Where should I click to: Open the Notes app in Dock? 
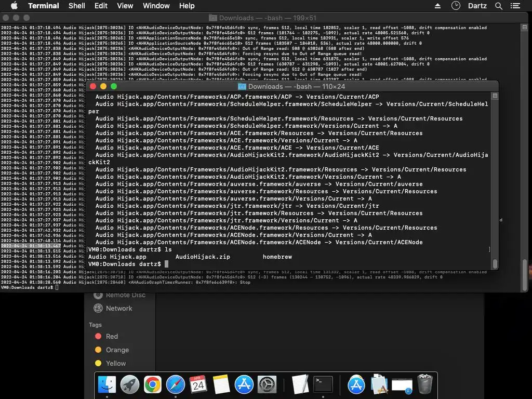click(221, 384)
